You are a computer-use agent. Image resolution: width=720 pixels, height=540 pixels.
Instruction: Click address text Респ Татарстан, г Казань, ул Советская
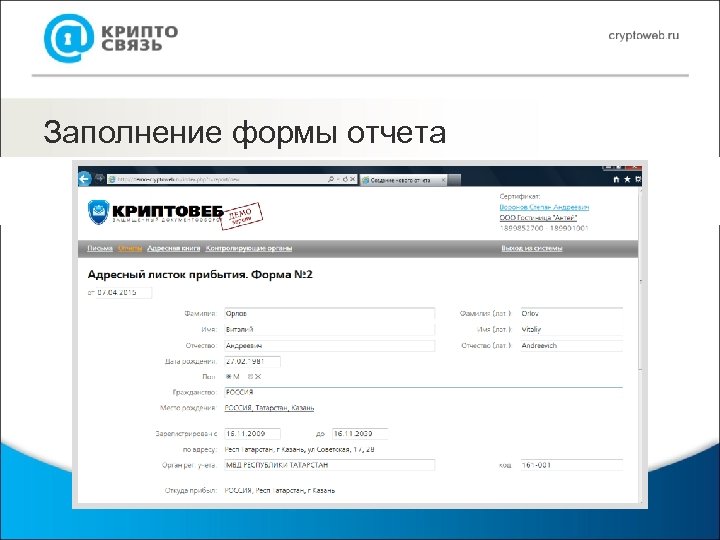point(299,450)
